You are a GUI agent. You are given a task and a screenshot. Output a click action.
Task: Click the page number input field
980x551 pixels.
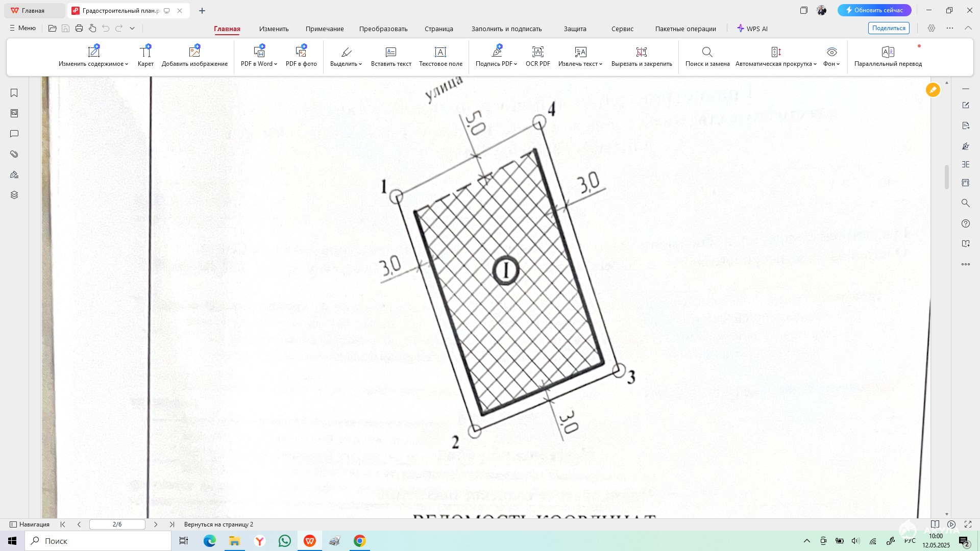coord(117,524)
